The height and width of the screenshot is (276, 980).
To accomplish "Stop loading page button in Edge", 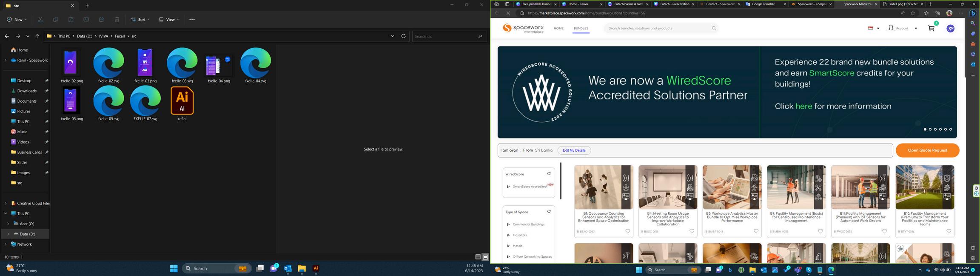I will pos(508,13).
